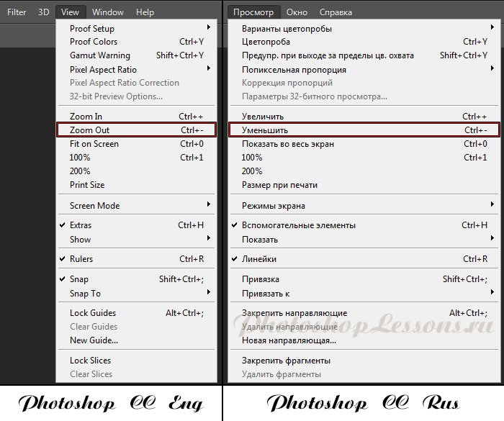Click Увеличить menu item
504x421 pixels.
pos(364,116)
